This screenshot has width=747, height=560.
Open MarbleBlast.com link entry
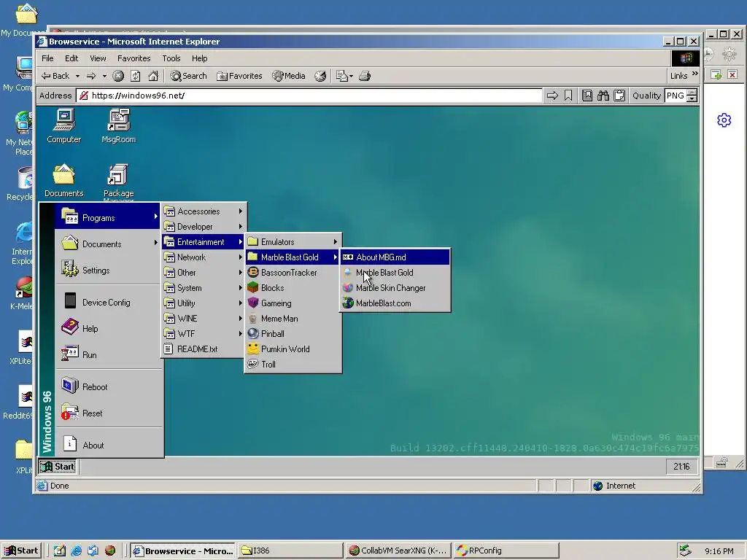[x=395, y=303]
